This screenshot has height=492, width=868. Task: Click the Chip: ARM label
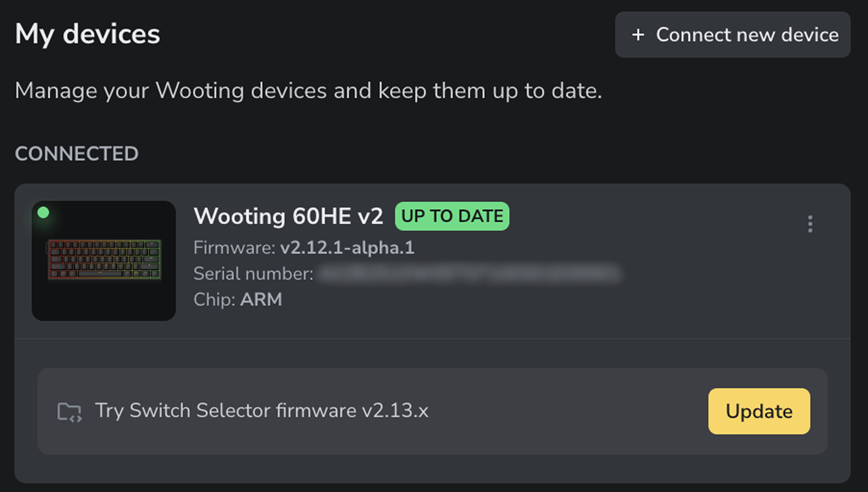(237, 299)
